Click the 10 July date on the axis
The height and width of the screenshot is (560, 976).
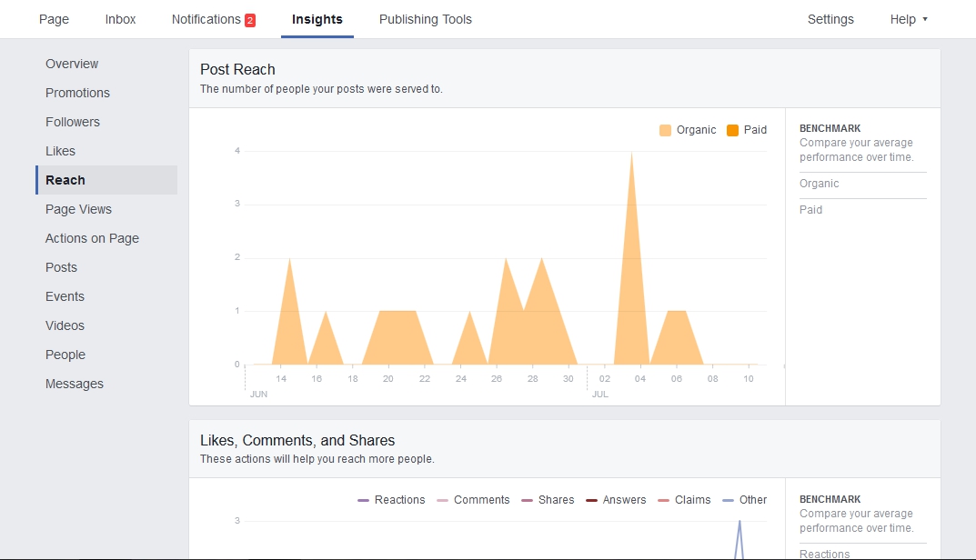749,378
